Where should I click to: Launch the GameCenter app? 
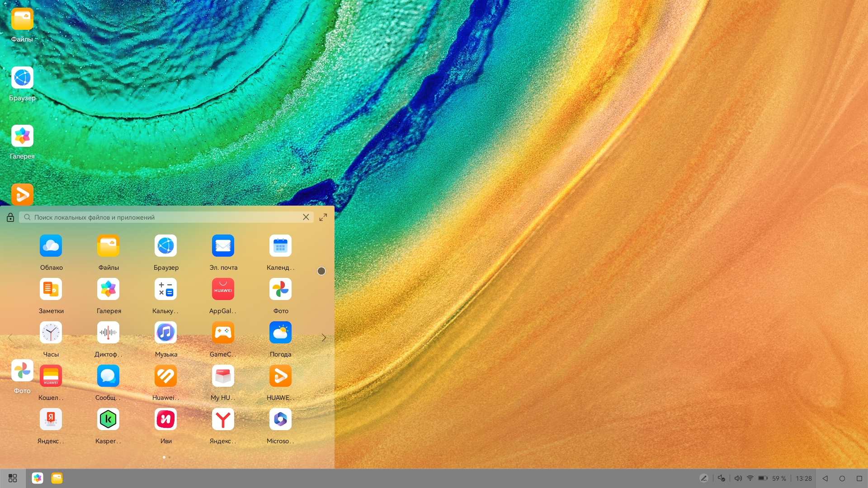click(223, 333)
